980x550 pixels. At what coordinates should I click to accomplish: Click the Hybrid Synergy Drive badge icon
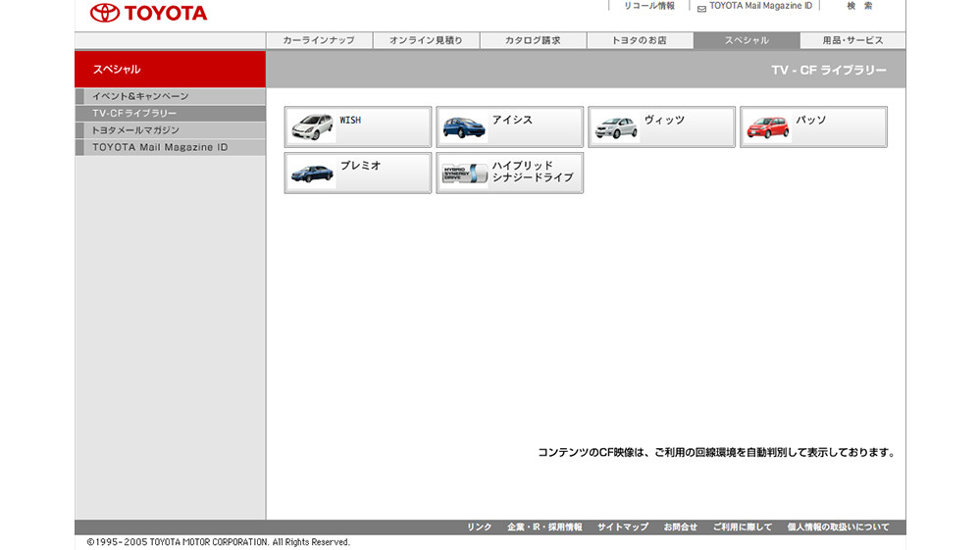click(x=464, y=173)
